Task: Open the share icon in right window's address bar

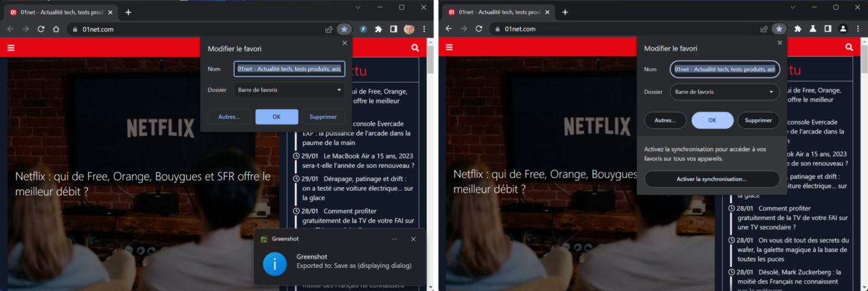Action: (x=764, y=29)
